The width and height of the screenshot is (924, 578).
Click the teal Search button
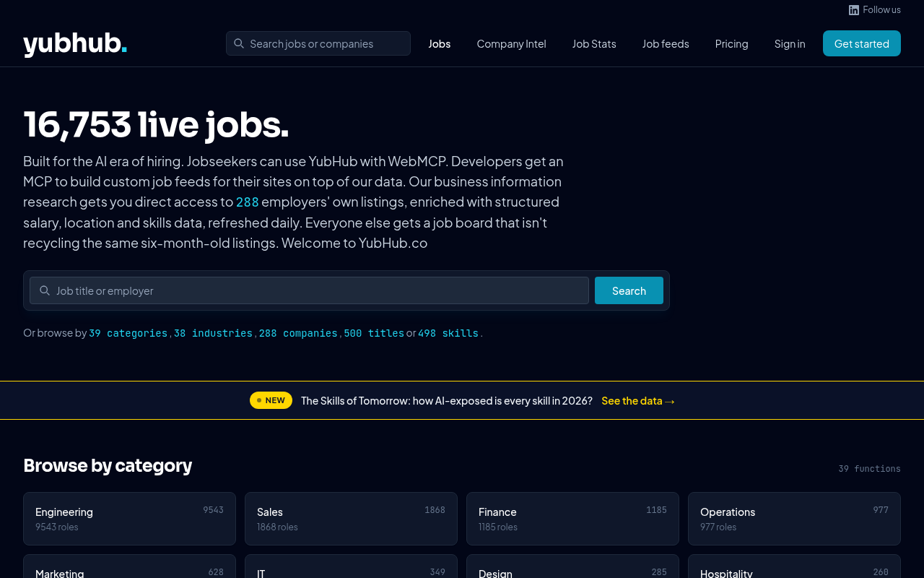point(629,290)
